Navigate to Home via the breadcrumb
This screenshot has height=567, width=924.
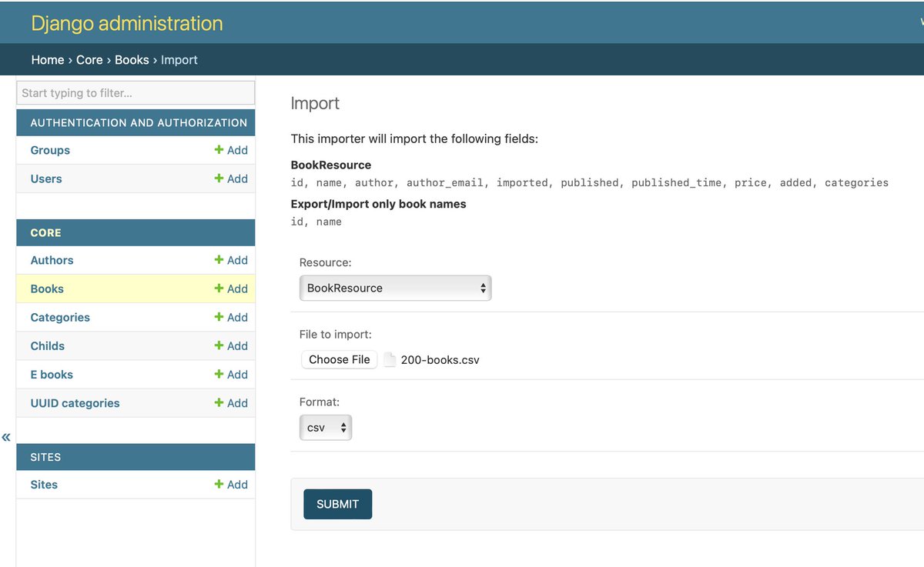(x=48, y=59)
